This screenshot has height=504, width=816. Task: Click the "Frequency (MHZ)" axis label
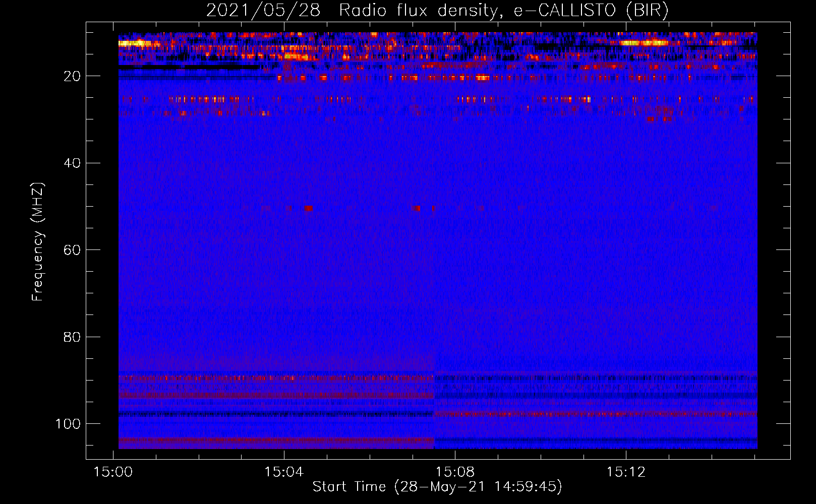38,242
